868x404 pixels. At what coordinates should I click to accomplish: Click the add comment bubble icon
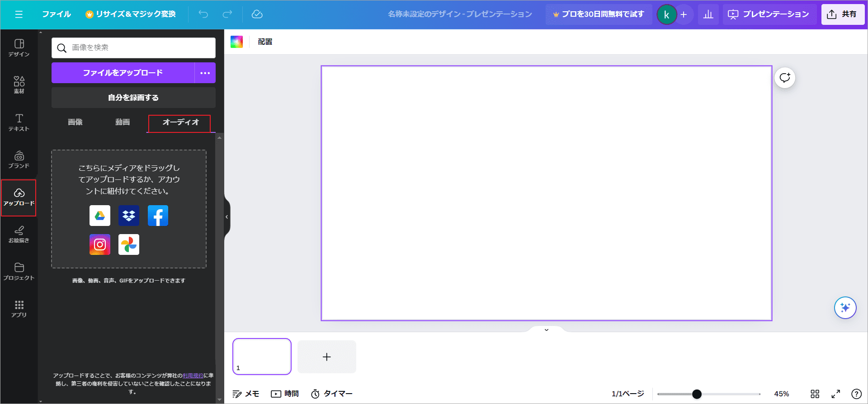[x=785, y=78]
